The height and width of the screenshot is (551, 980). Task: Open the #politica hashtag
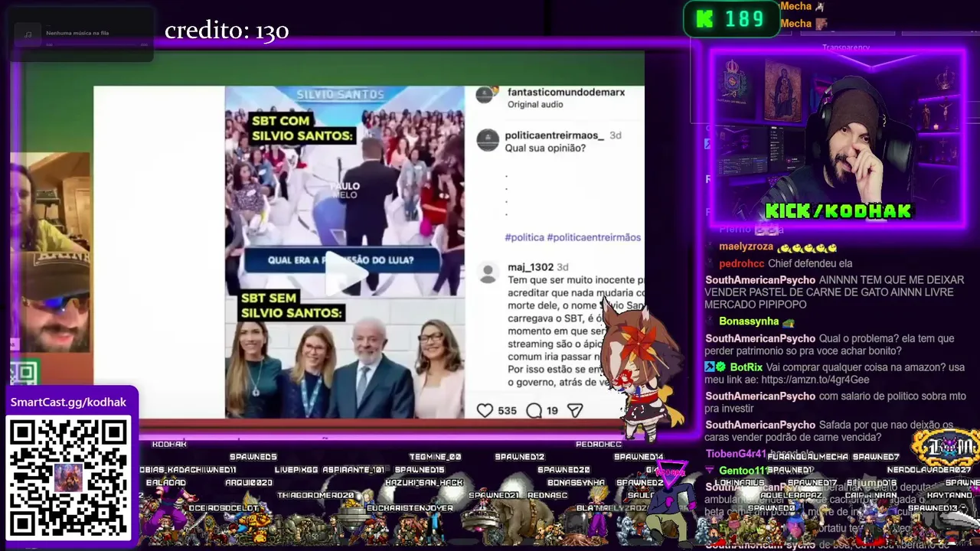tap(524, 237)
